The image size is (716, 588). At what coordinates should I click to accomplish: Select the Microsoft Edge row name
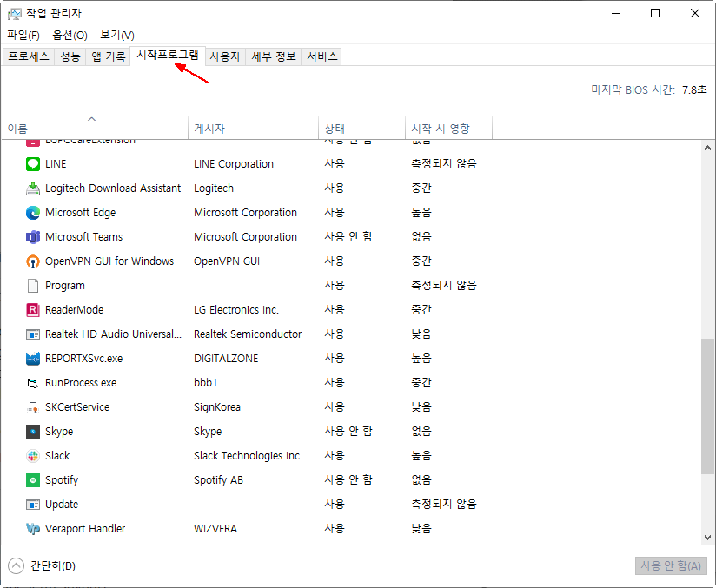[80, 213]
